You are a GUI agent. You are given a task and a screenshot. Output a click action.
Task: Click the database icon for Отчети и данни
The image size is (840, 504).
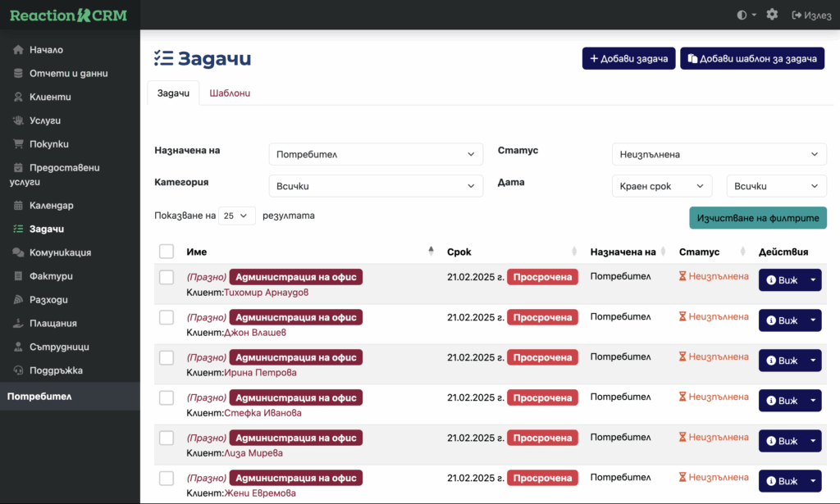click(18, 74)
